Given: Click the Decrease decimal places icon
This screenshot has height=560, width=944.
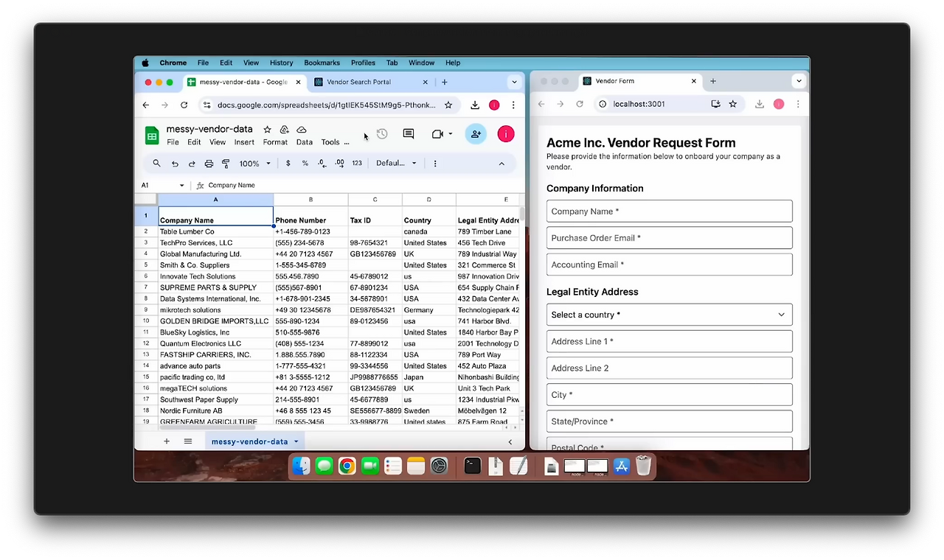Looking at the screenshot, I should coord(322,164).
